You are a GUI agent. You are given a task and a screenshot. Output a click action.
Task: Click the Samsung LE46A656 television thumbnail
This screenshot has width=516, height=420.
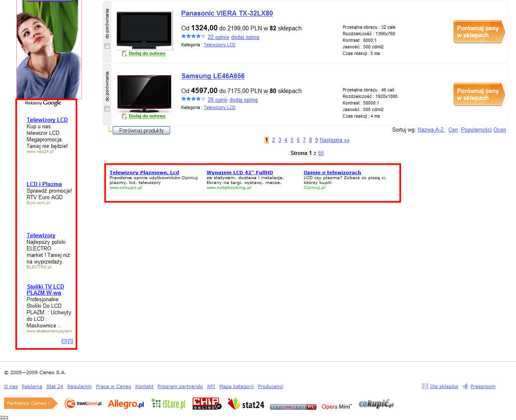(x=144, y=93)
